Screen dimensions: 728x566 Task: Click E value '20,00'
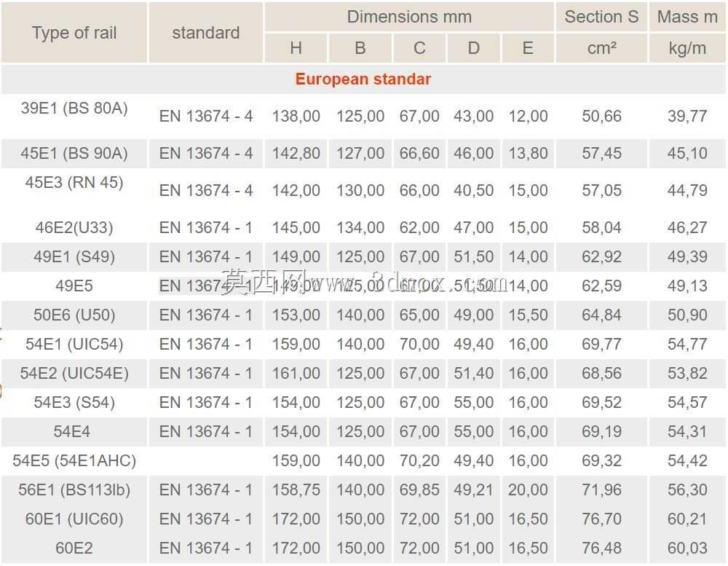coord(528,490)
